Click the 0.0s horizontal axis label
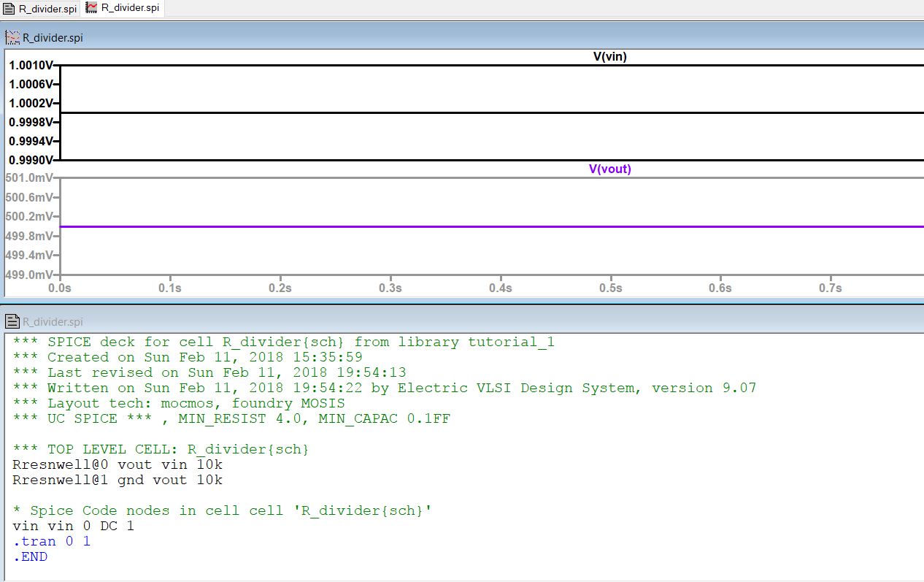The image size is (924, 582). pyautogui.click(x=60, y=288)
